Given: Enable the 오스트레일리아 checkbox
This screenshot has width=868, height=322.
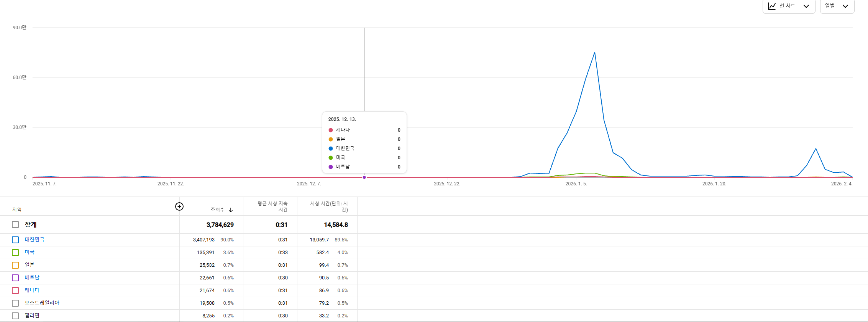Looking at the screenshot, I should [15, 303].
